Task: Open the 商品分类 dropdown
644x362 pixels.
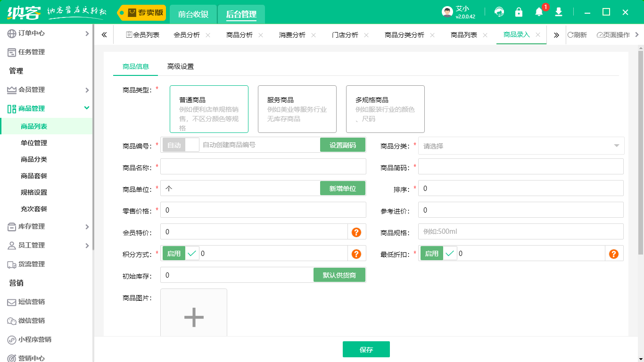Action: pyautogui.click(x=521, y=146)
